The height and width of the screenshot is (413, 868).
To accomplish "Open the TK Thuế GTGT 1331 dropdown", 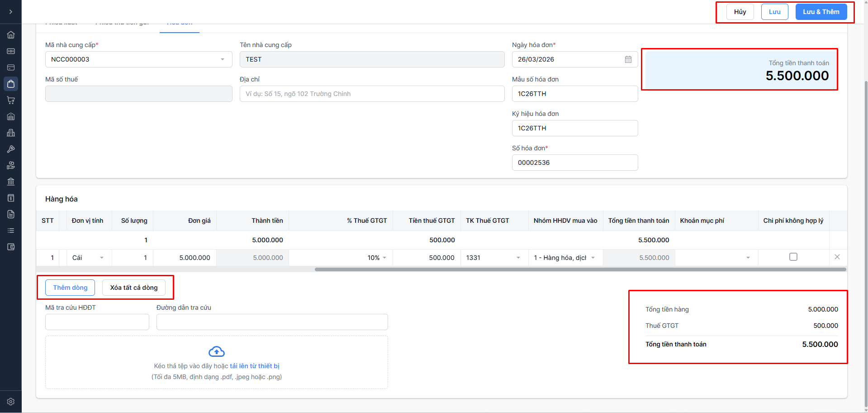I will click(x=518, y=258).
